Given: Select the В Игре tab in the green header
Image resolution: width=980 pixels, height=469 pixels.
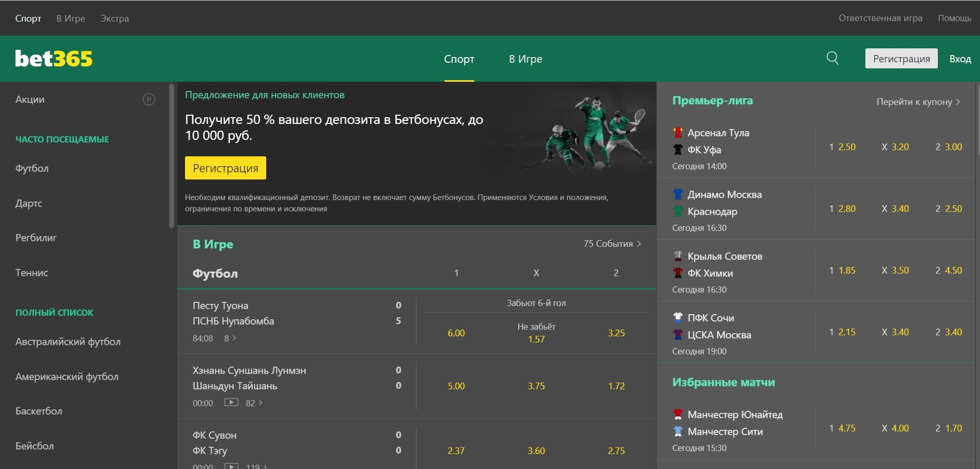Looking at the screenshot, I should click(x=526, y=59).
